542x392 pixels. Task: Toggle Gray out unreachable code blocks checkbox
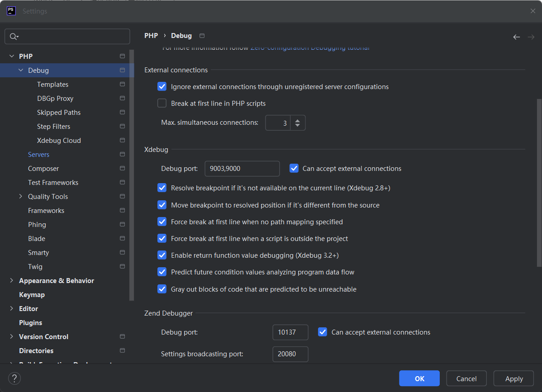click(162, 289)
